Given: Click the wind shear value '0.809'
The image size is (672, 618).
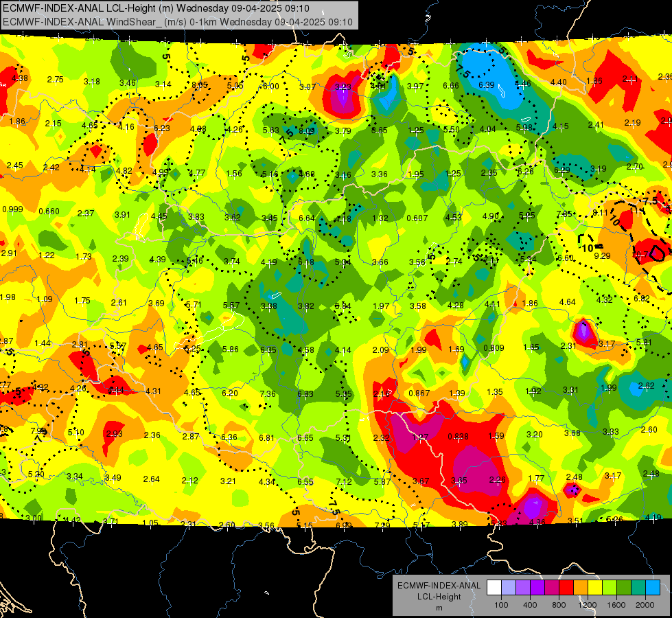Looking at the screenshot, I should 494,348.
